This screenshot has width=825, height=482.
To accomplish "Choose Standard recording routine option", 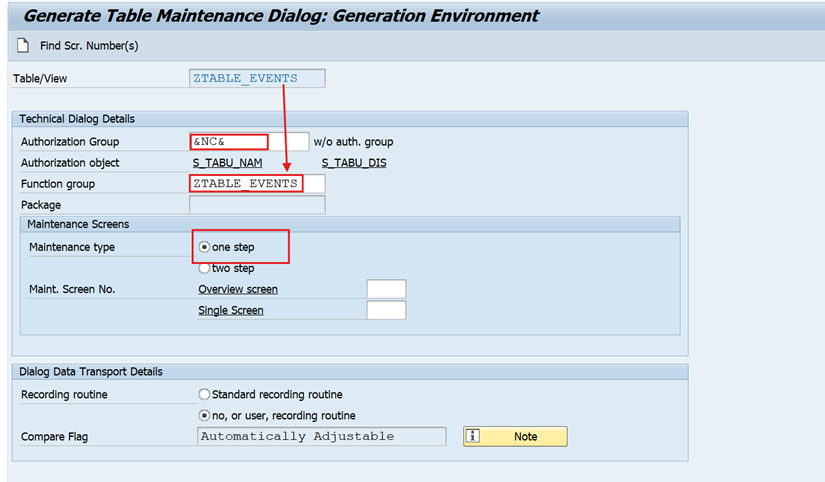I will pos(205,395).
